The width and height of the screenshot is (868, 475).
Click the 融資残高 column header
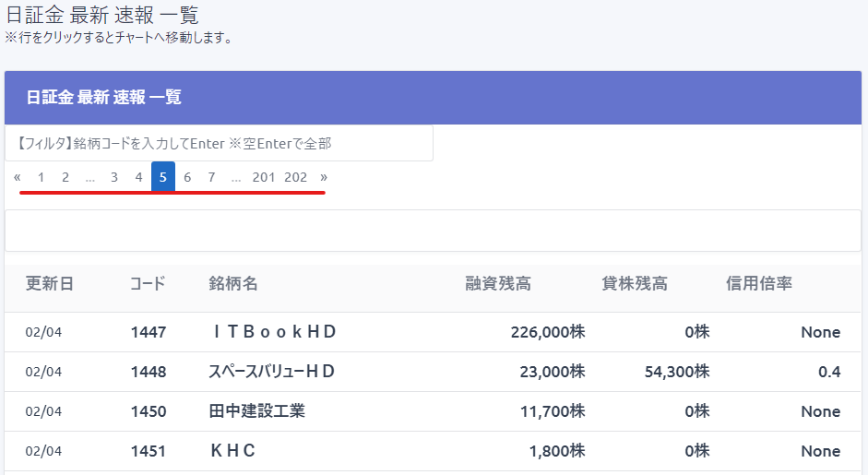498,284
